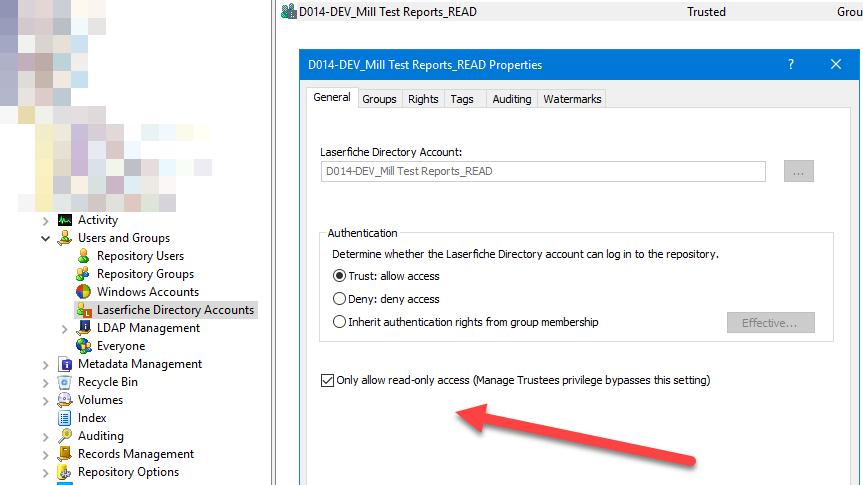This screenshot has height=485, width=863.
Task: Click the LDAP Management icon
Action: (84, 328)
